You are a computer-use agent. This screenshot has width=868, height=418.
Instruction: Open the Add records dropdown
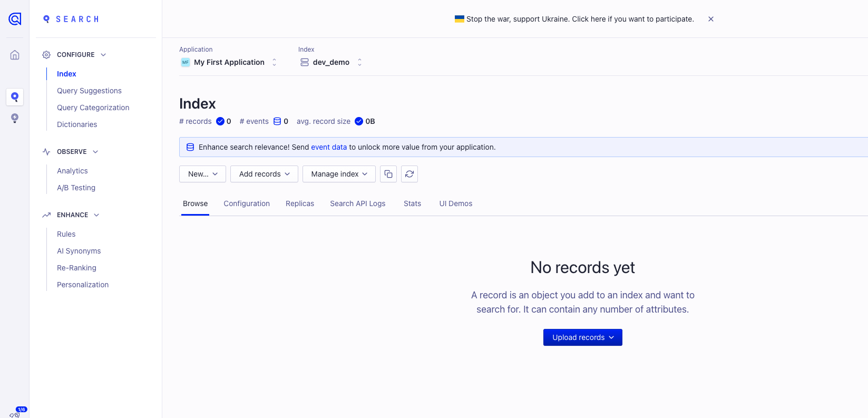coord(264,174)
